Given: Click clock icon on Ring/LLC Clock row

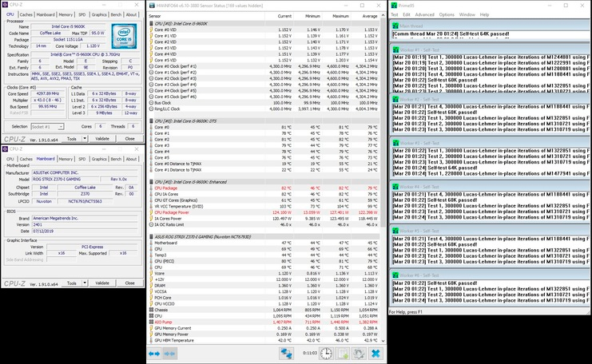Looking at the screenshot, I should [x=152, y=109].
